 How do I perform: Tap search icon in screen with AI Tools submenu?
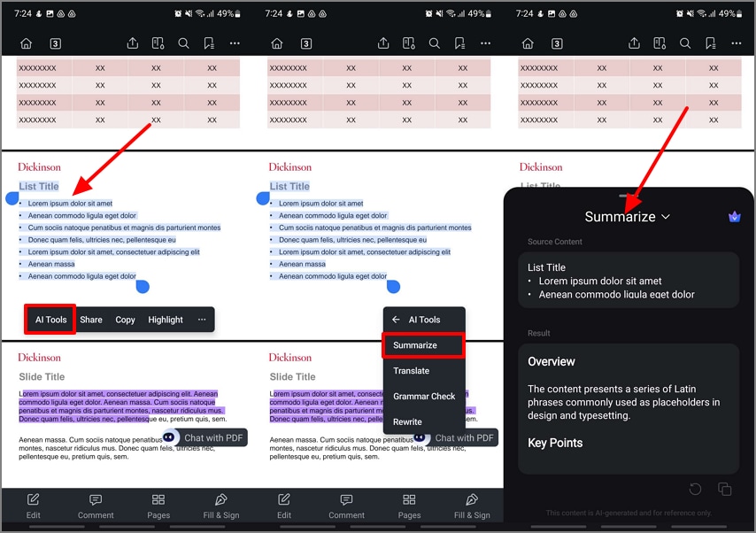pyautogui.click(x=435, y=43)
